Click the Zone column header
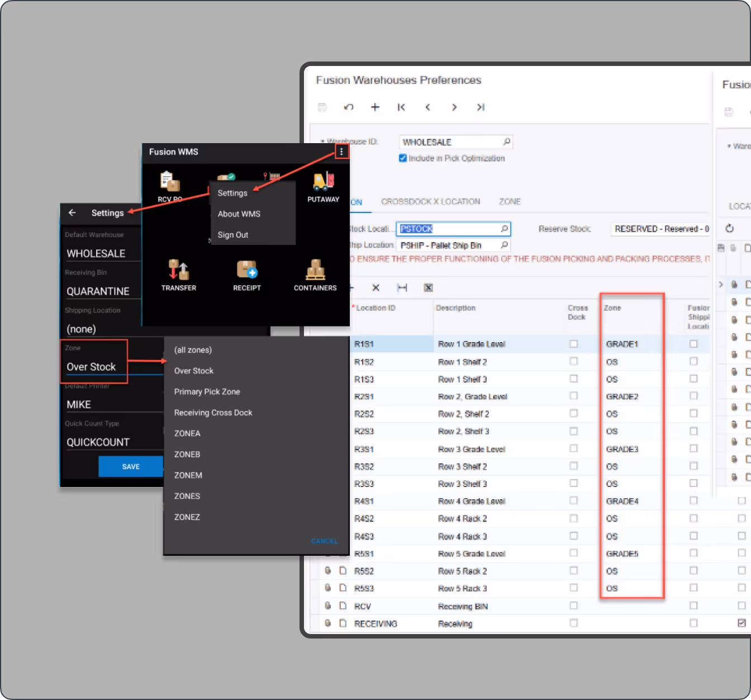The image size is (751, 700). (x=612, y=308)
